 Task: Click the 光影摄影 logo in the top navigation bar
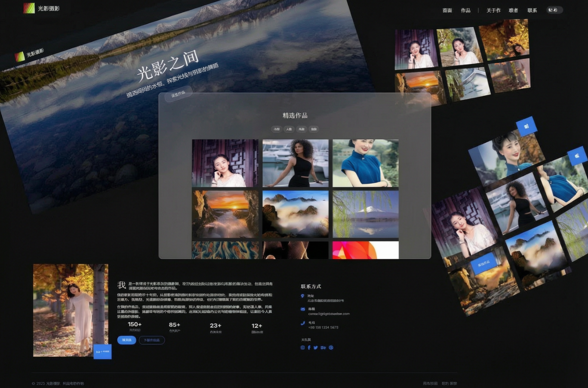coord(41,8)
